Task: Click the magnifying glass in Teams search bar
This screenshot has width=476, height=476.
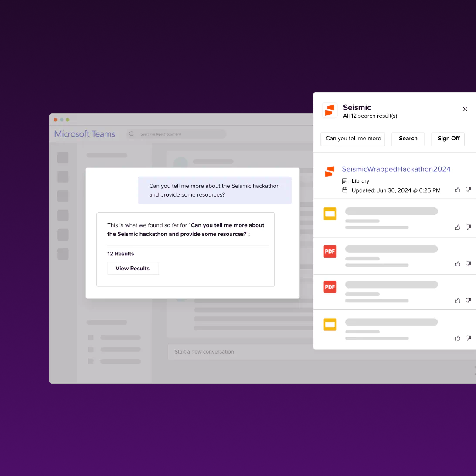Action: tap(131, 134)
